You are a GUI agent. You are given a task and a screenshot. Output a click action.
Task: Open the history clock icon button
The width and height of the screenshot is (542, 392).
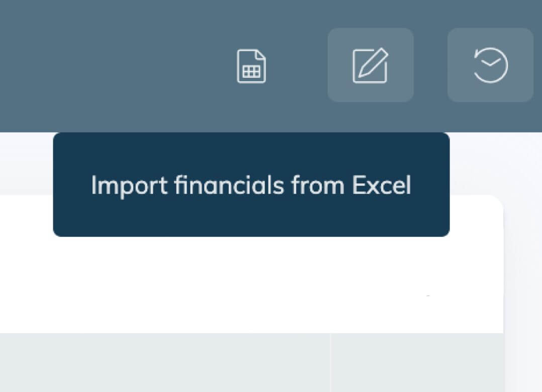(x=490, y=65)
